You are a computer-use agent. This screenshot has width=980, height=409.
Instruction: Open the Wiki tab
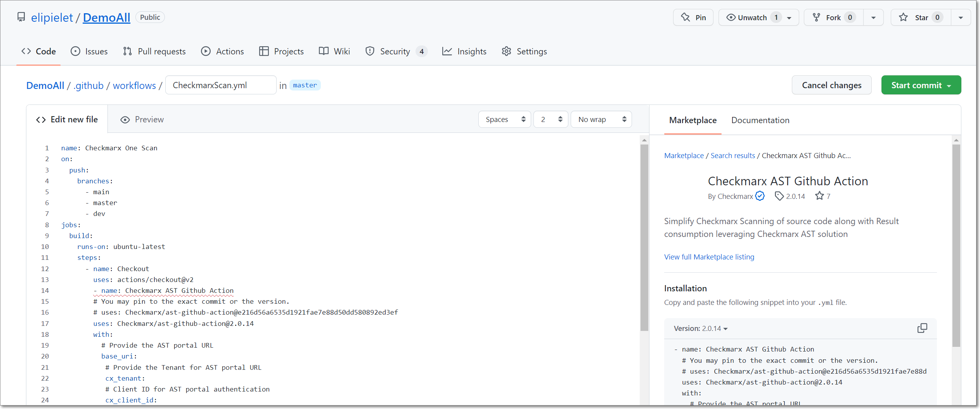334,51
